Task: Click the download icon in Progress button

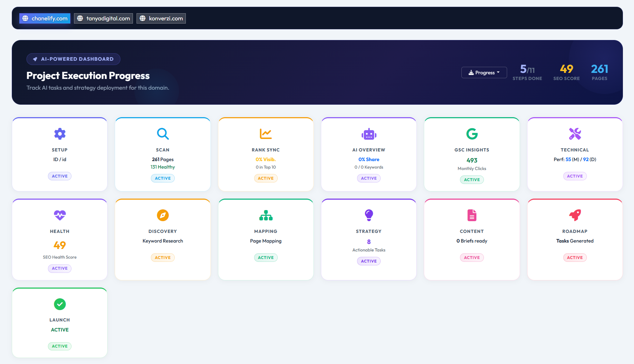Action: (471, 73)
